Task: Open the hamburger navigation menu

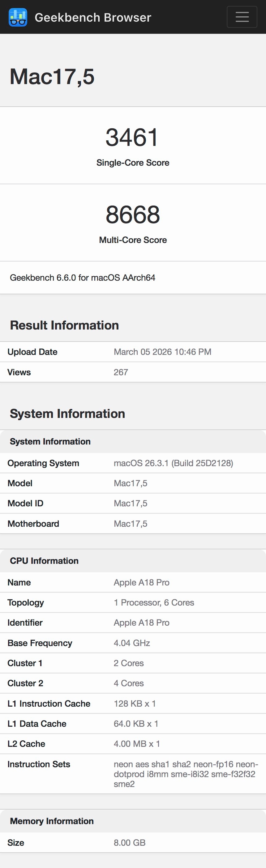Action: pyautogui.click(x=242, y=17)
